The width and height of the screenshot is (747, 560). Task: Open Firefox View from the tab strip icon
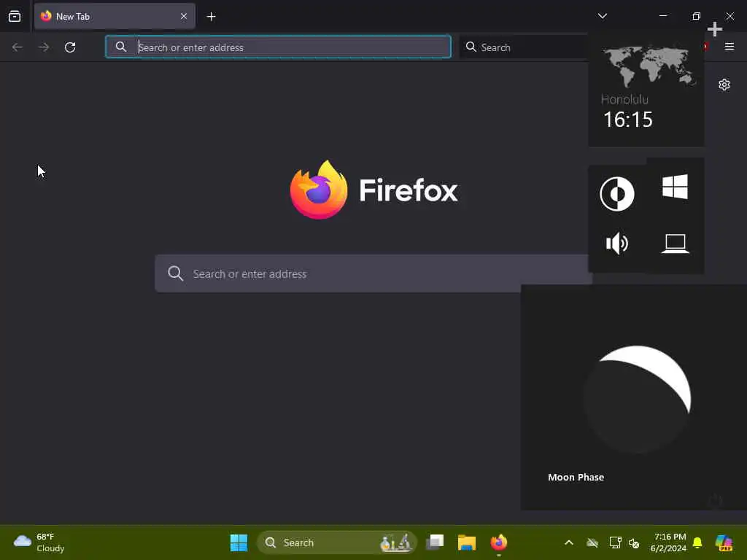[15, 16]
